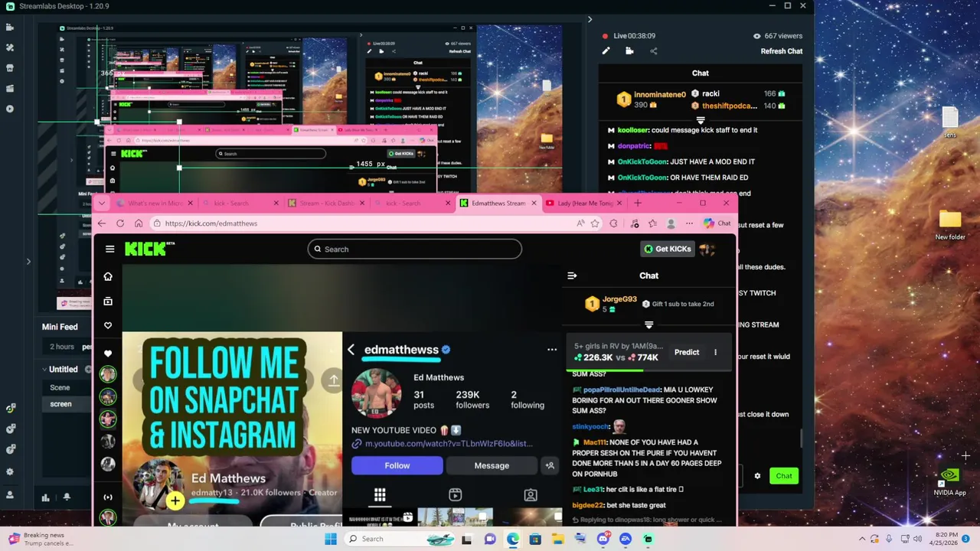The height and width of the screenshot is (551, 980).
Task: Open the App Store icon in Streamlabs sidebar
Action: click(10, 68)
